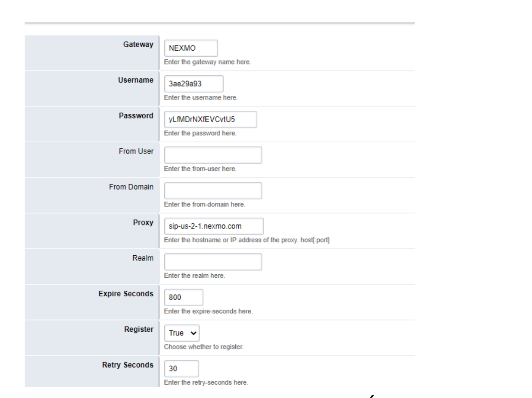Image resolution: width=532 pixels, height=398 pixels.
Task: Click the Gateway field label
Action: point(138,45)
